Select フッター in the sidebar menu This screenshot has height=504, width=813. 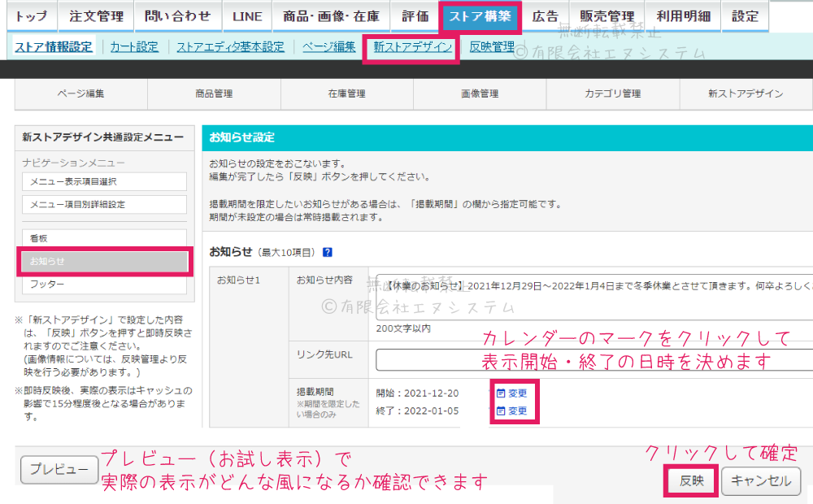click(x=104, y=285)
